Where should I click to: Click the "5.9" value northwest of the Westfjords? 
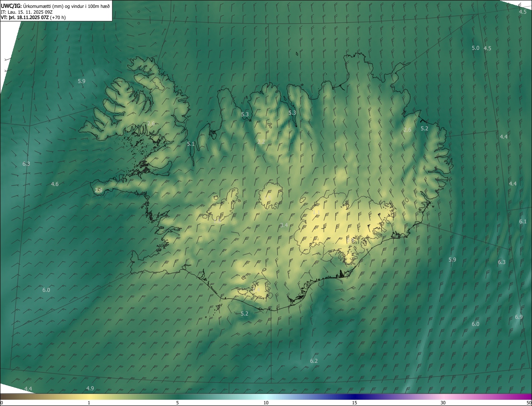[x=81, y=81]
